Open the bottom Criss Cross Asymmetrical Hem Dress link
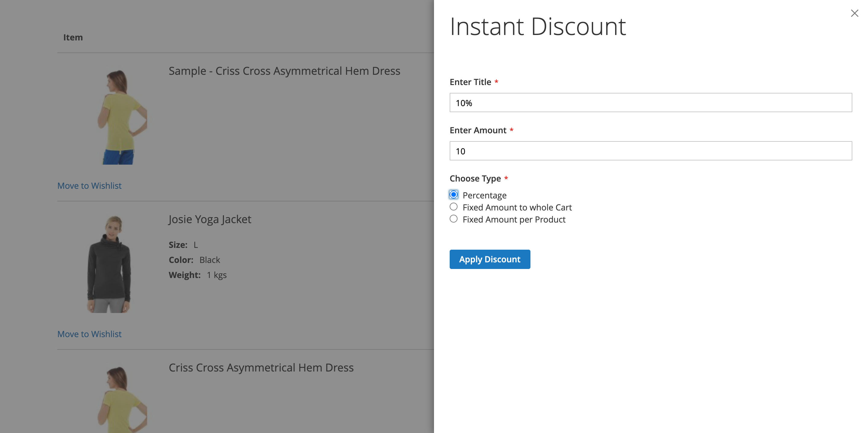 (261, 368)
